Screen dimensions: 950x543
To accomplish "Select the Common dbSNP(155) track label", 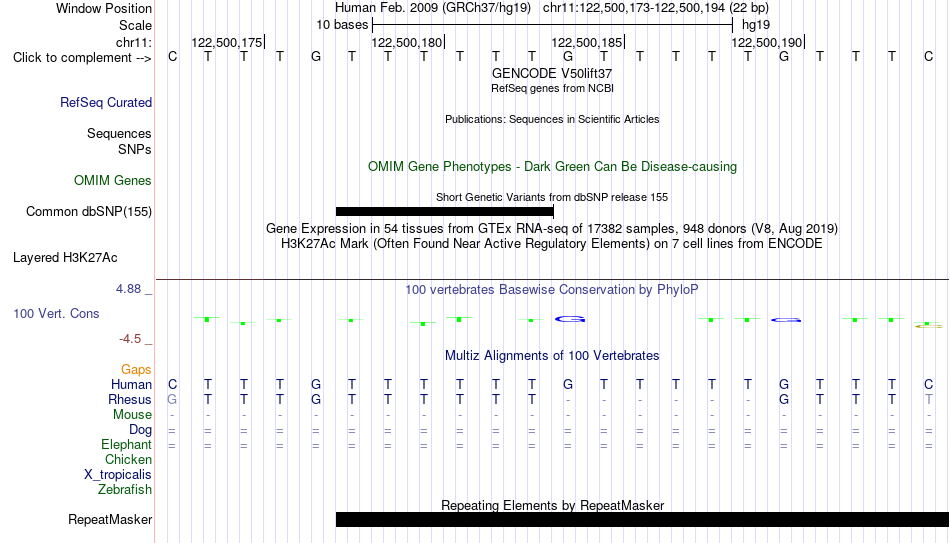I will [89, 212].
